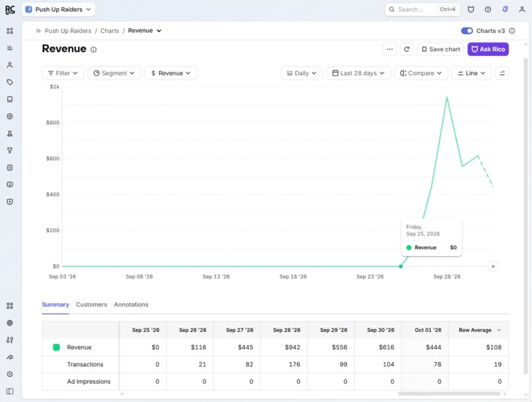Open the charts bar icon in sidebar
The image size is (532, 402).
(x=10, y=48)
